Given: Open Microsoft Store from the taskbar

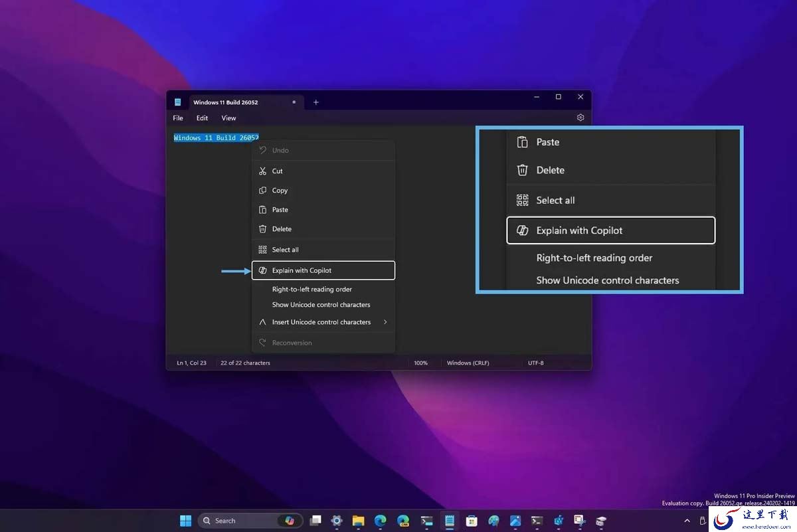Looking at the screenshot, I should pyautogui.click(x=472, y=521).
